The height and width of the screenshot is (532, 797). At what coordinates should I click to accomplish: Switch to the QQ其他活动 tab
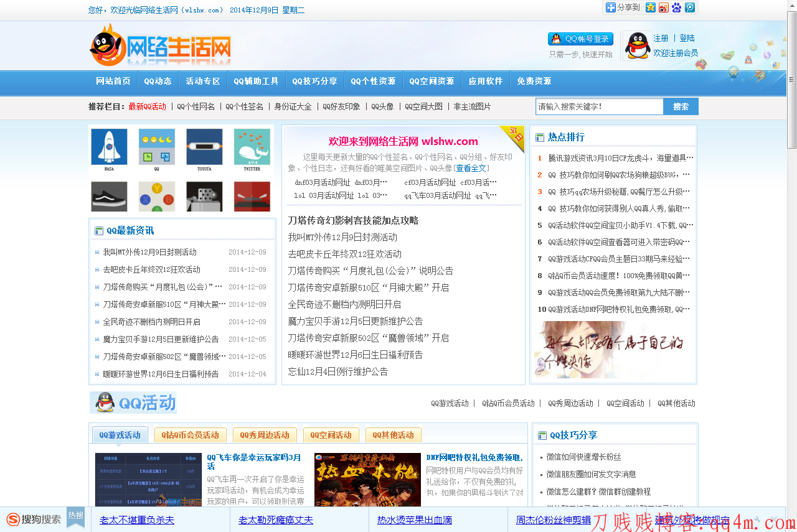(x=394, y=435)
